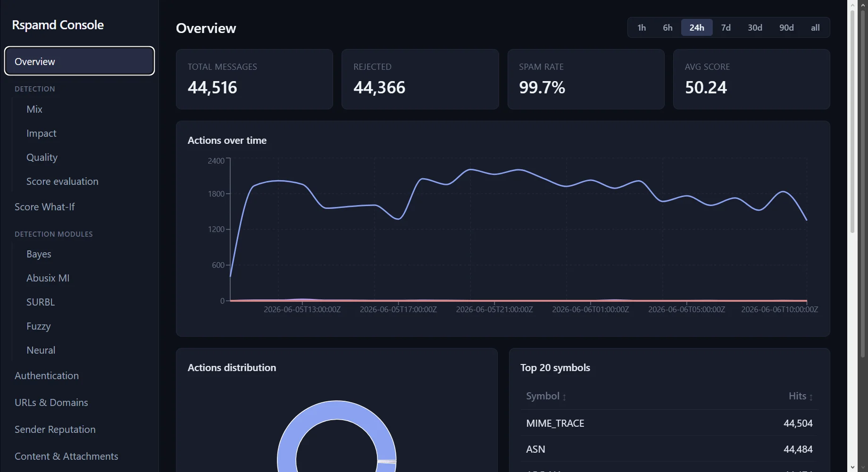Click the Actions over time line chart
Viewport: 868px width, 472px height.
[x=518, y=230]
